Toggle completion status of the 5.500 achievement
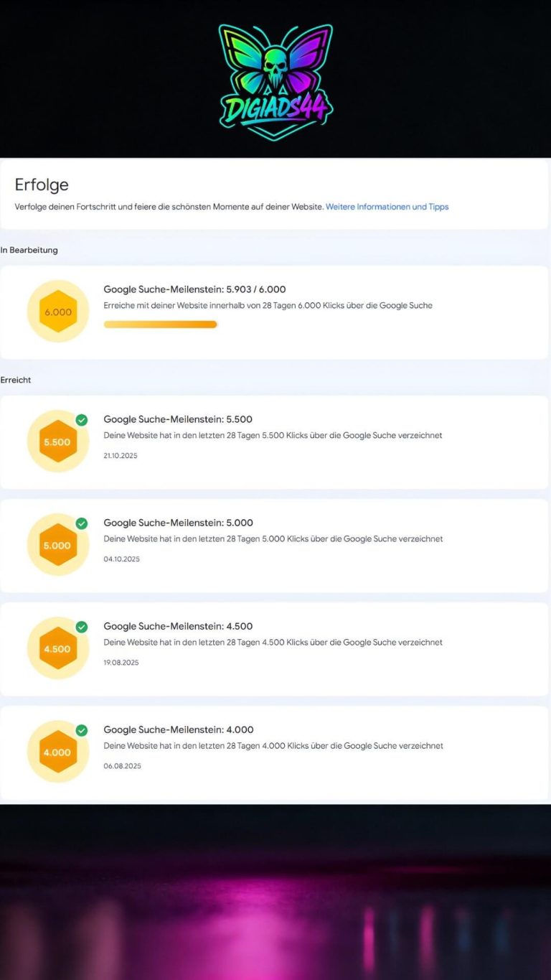Screen dimensions: 551x980 pyautogui.click(x=81, y=418)
